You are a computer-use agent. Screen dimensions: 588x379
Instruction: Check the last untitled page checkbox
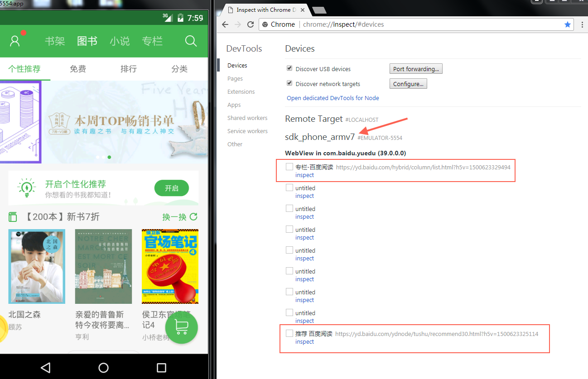coord(289,313)
